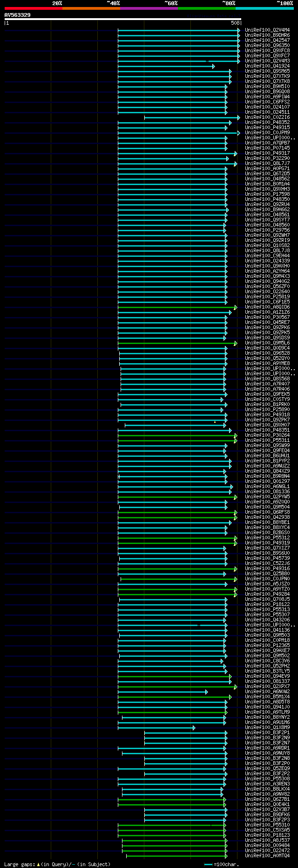Click the green alignment bar for UniRef100_A8QID6
Screen dimensions: 298x868
pyautogui.click(x=177, y=307)
